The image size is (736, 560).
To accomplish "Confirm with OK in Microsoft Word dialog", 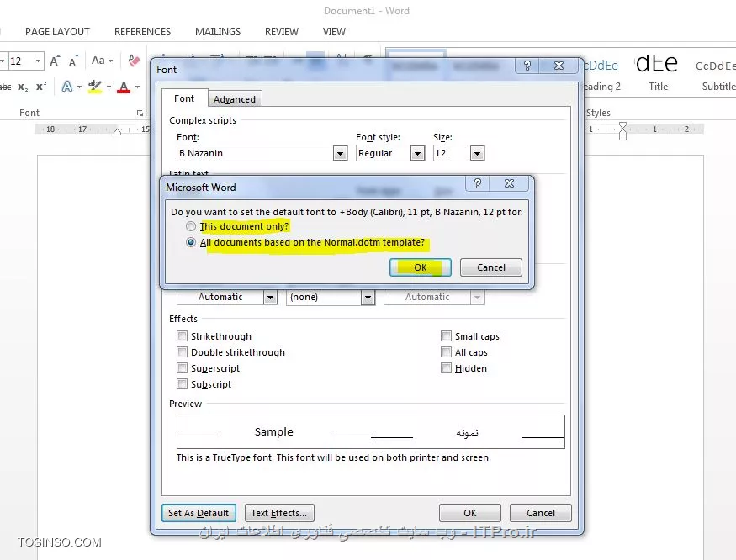I will point(420,267).
